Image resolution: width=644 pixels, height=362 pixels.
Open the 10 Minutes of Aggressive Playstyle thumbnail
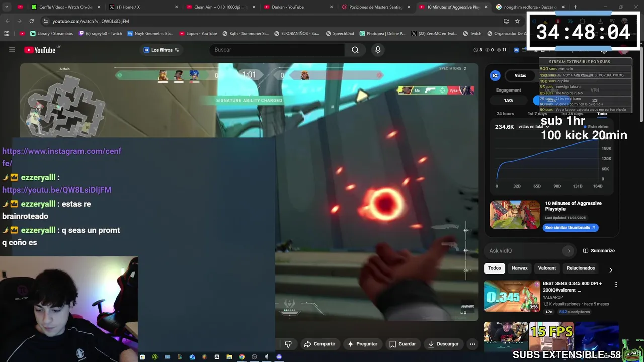pos(515,215)
